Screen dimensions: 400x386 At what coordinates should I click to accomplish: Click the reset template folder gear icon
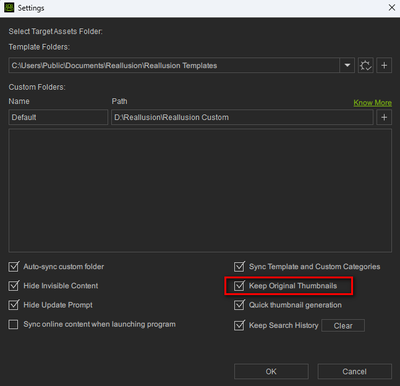pos(366,65)
